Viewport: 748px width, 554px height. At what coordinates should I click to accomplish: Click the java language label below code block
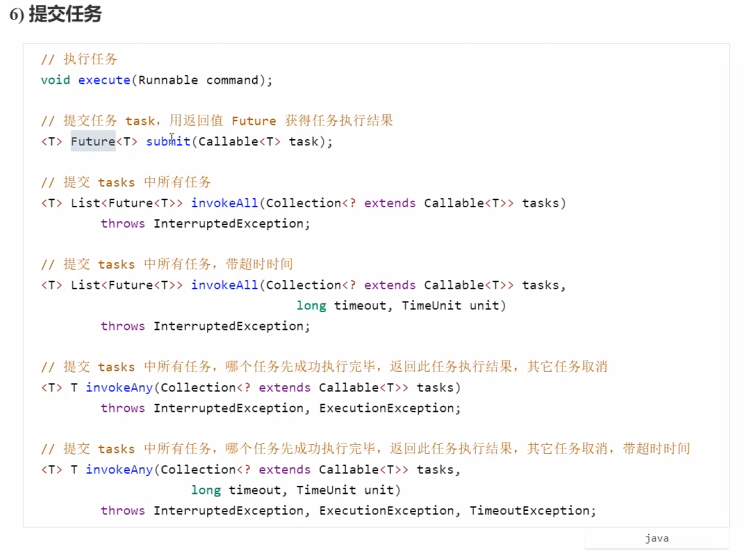656,538
